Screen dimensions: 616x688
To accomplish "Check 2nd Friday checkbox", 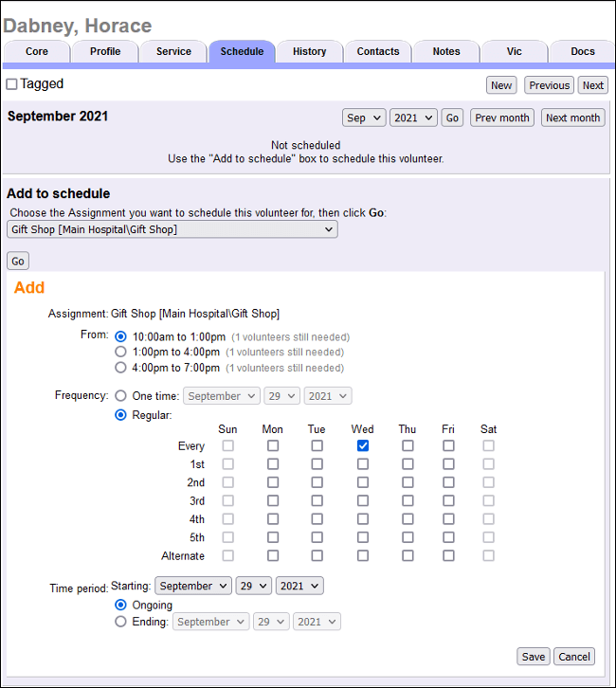I will pos(448,482).
